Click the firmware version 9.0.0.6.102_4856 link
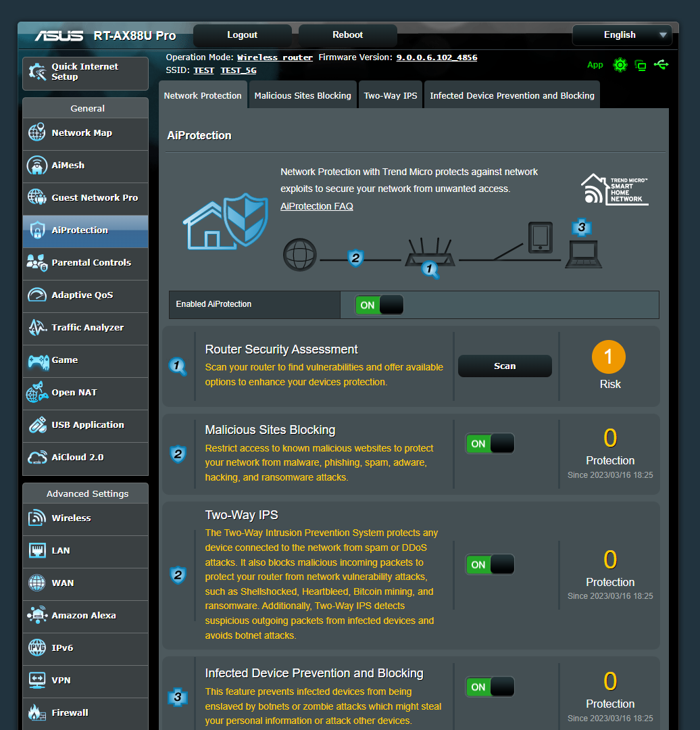700x730 pixels. tap(436, 57)
